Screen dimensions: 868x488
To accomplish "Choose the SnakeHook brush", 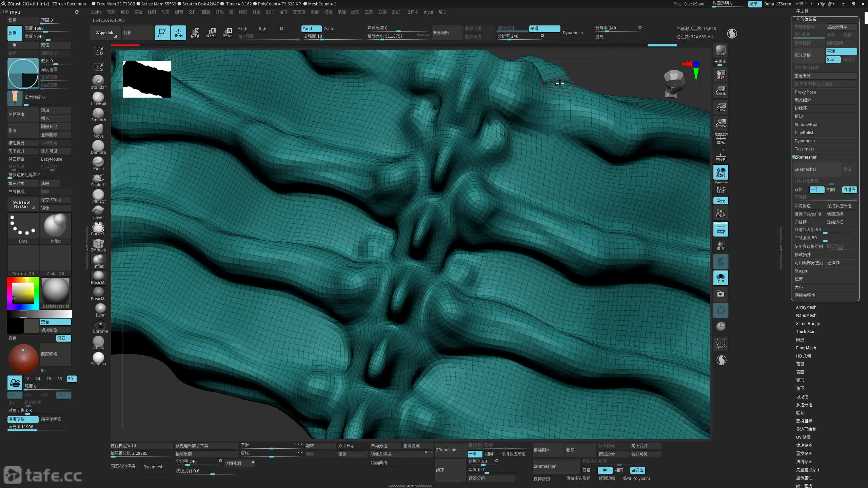I will tap(98, 178).
